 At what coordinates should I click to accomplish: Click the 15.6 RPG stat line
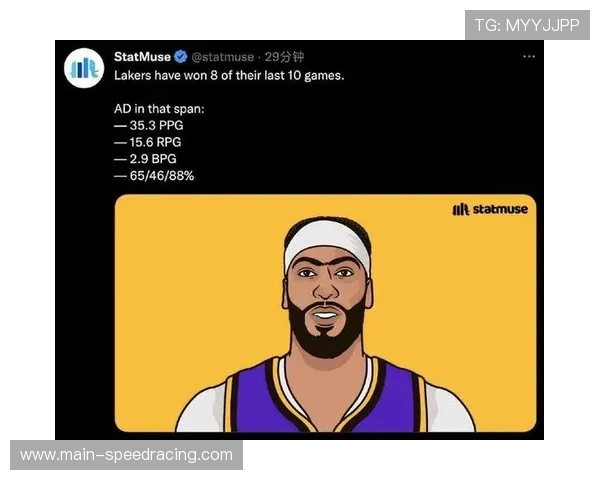tap(148, 142)
